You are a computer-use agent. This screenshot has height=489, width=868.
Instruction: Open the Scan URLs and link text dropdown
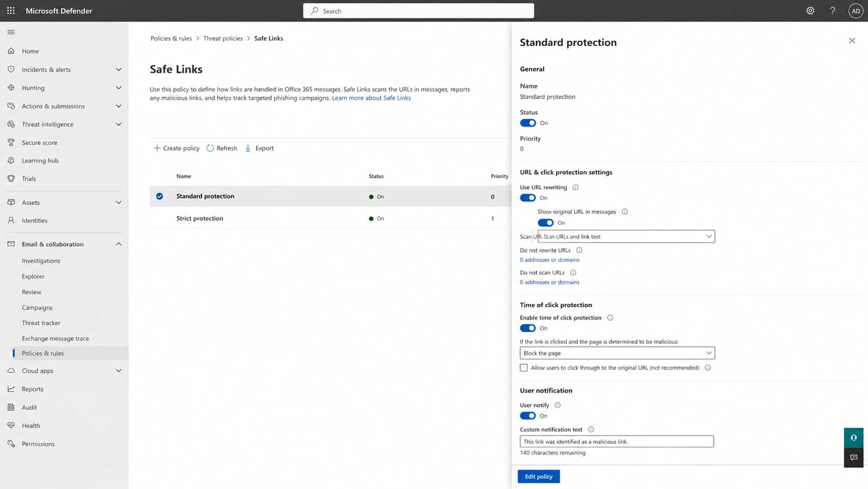coord(626,236)
